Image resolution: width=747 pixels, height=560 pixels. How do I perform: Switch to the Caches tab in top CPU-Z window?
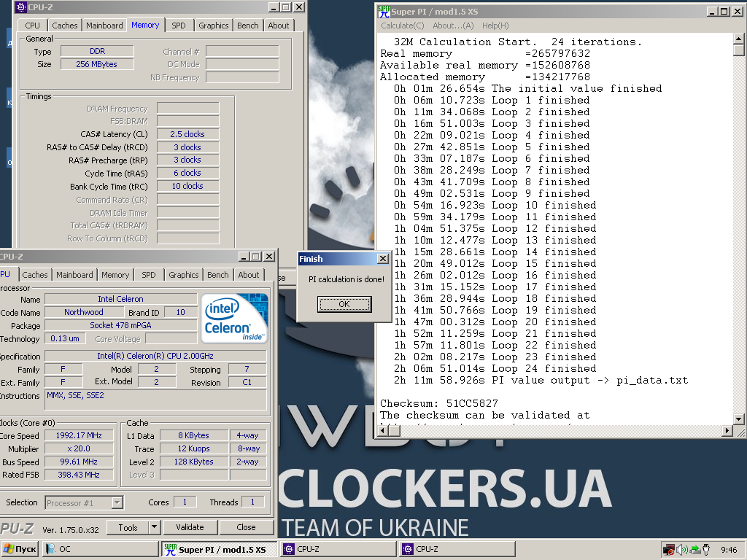coord(64,26)
